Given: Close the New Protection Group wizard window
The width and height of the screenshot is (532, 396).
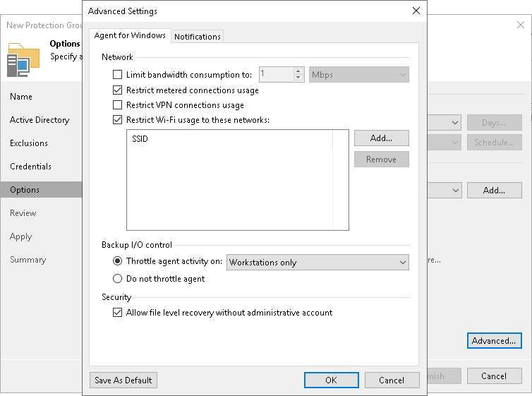Looking at the screenshot, I should 521,25.
